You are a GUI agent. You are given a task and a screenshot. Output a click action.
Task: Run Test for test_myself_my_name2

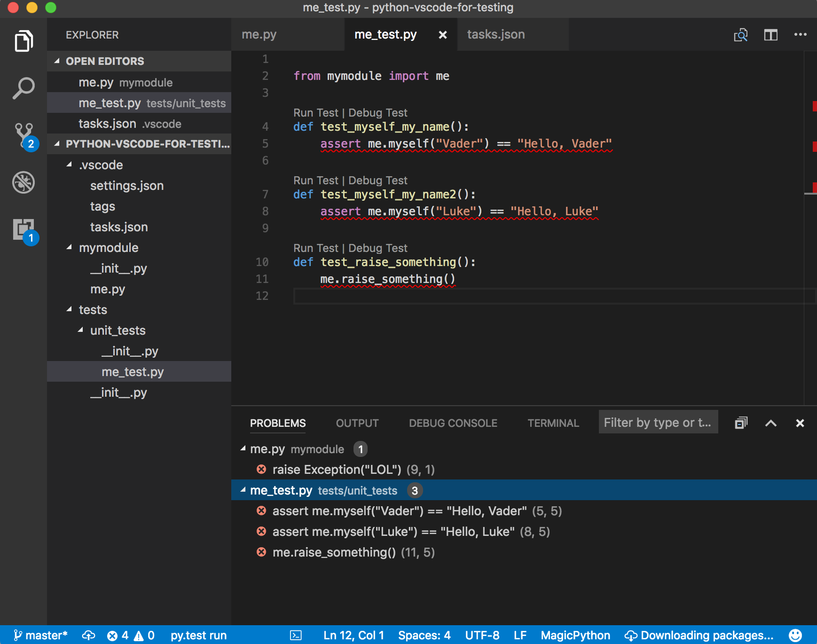pos(315,181)
